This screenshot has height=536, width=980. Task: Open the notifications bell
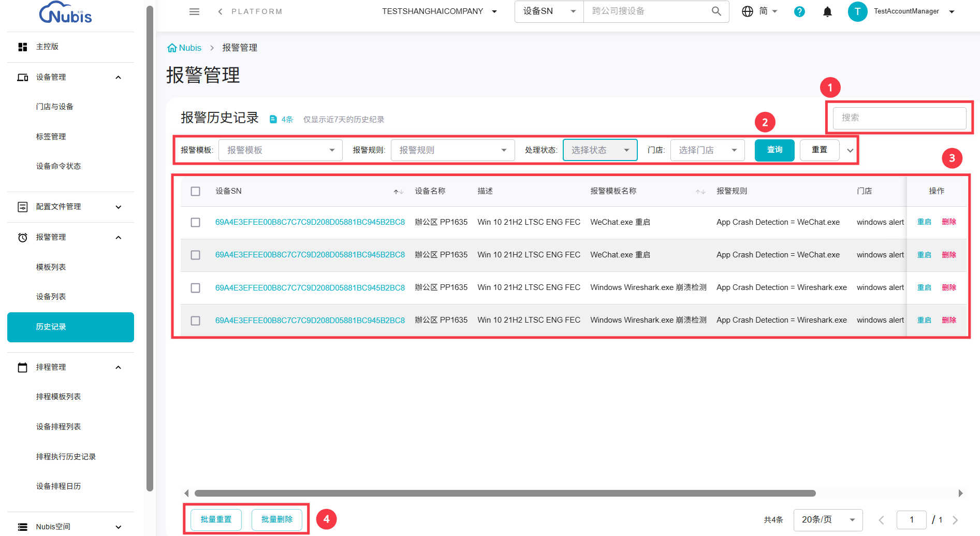(828, 11)
